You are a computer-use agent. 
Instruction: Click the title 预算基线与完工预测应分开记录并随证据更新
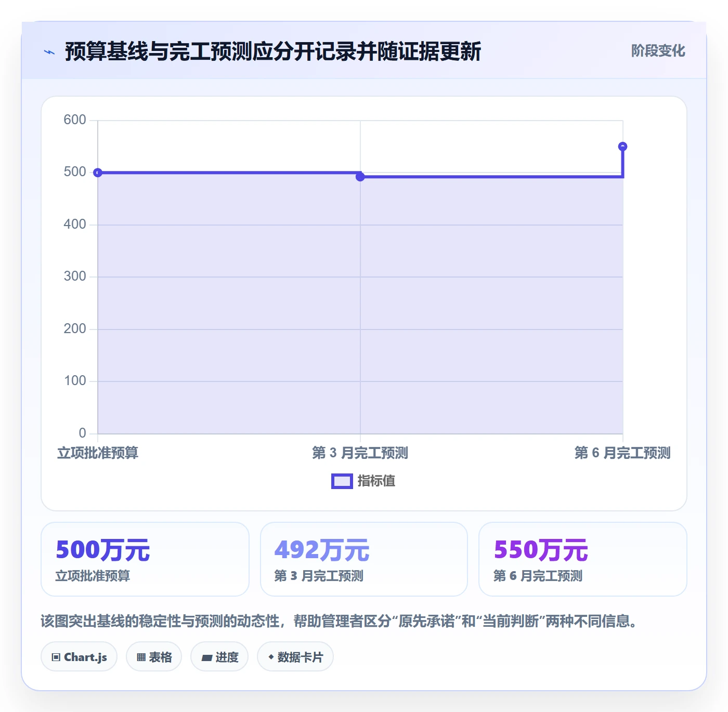273,51
